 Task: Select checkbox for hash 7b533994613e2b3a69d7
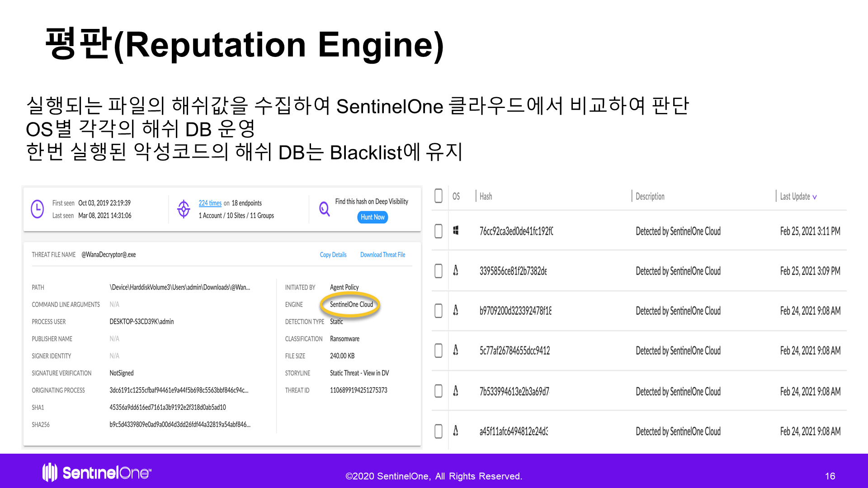click(x=438, y=391)
